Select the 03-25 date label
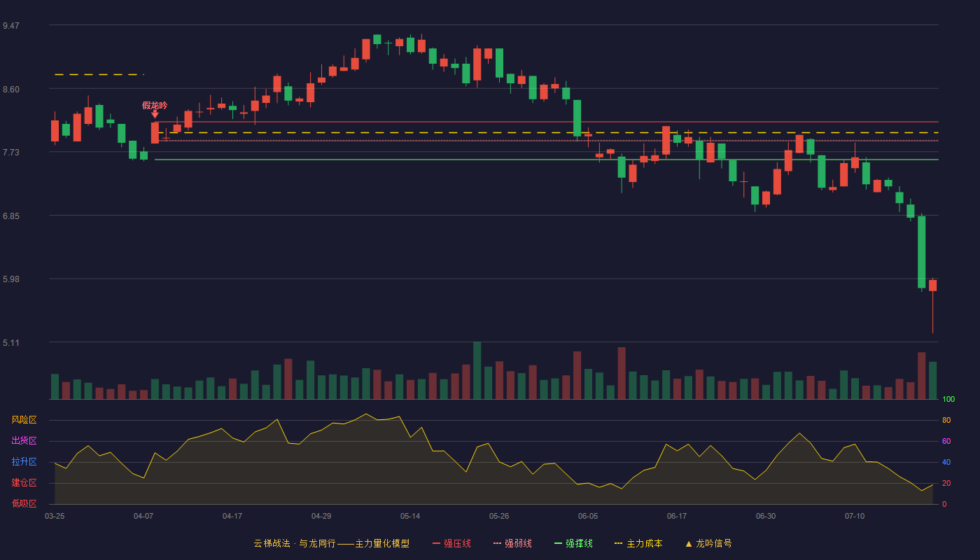The image size is (980, 560). (x=55, y=516)
